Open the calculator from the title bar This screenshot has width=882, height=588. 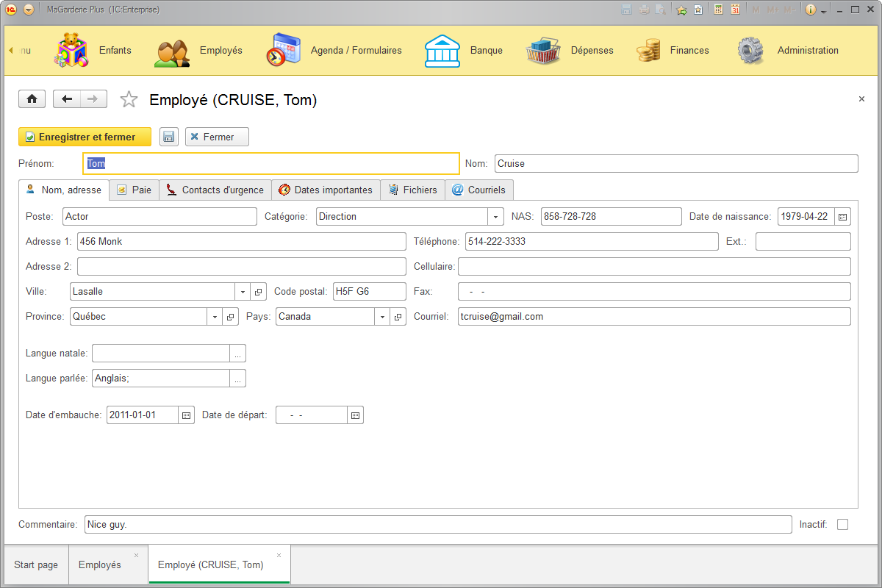[x=719, y=9]
